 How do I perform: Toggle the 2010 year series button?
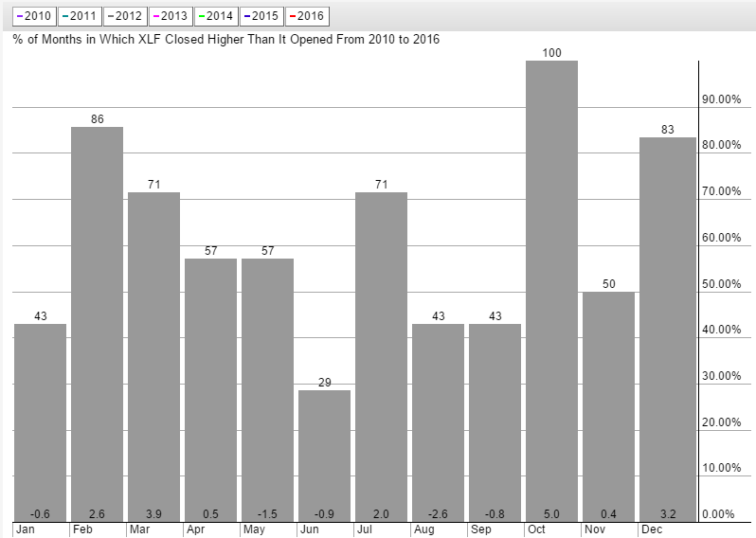click(x=34, y=16)
